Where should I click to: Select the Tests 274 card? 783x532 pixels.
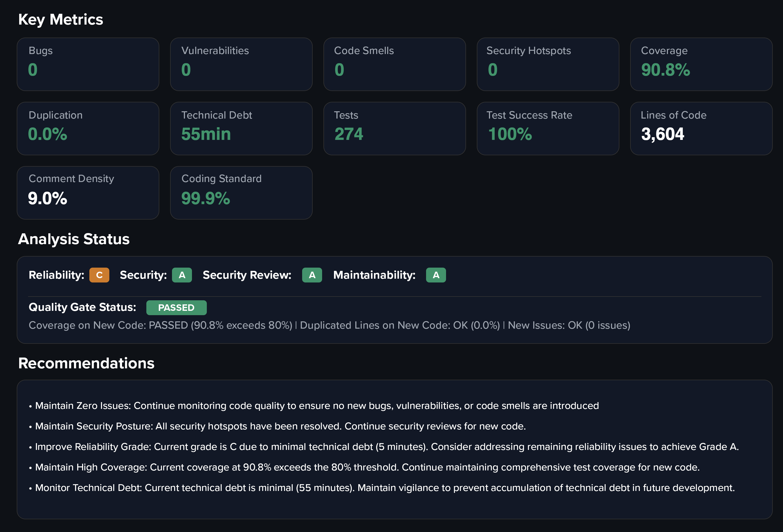(x=394, y=128)
